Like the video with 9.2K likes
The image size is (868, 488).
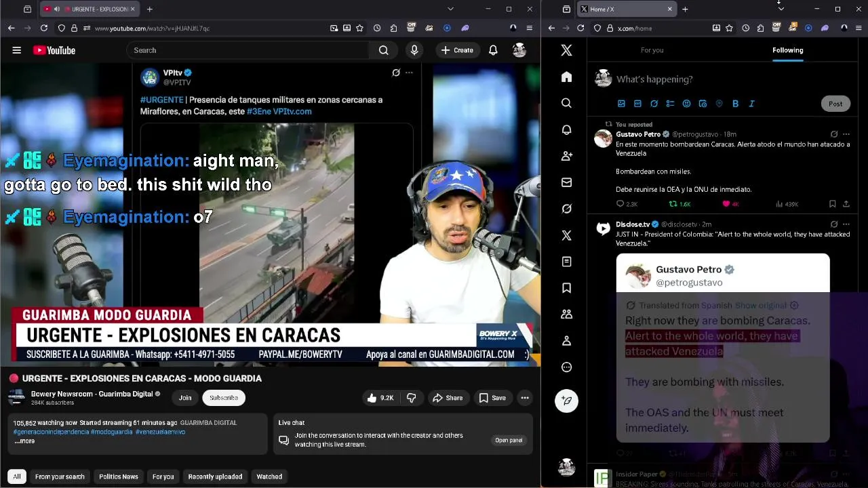coord(380,398)
